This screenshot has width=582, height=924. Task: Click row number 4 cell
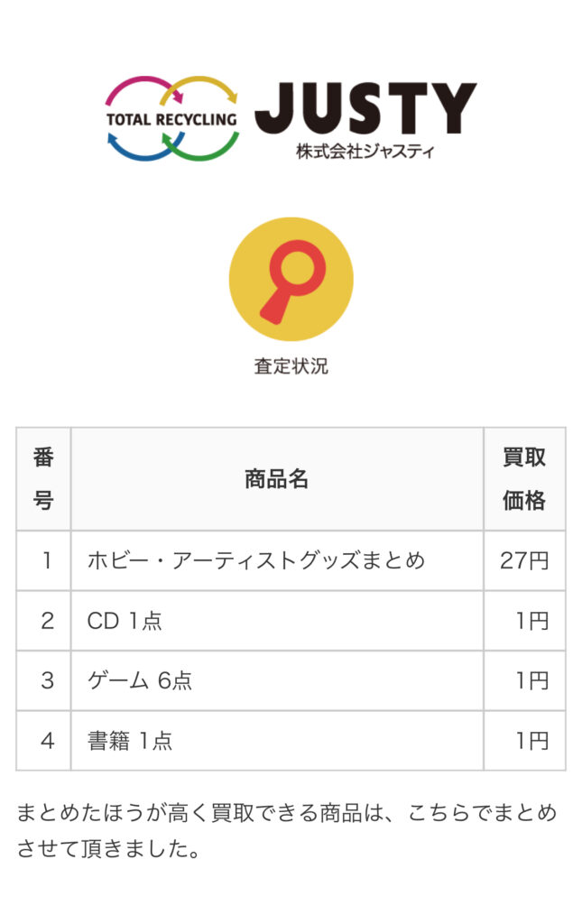point(43,741)
